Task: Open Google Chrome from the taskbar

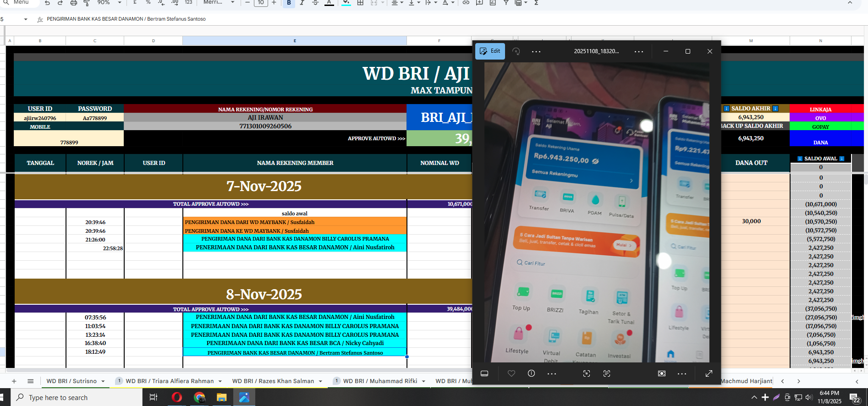Action: tap(199, 397)
